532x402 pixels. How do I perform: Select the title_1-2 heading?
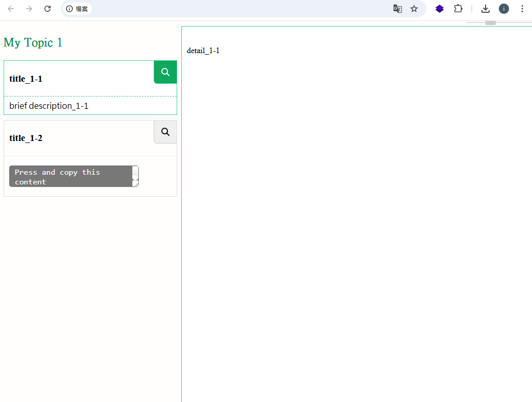coord(26,138)
